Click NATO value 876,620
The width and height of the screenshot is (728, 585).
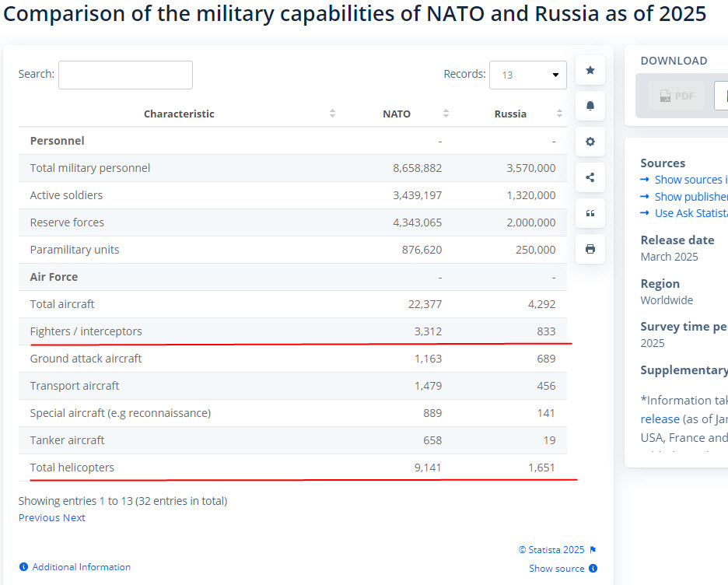(x=422, y=250)
